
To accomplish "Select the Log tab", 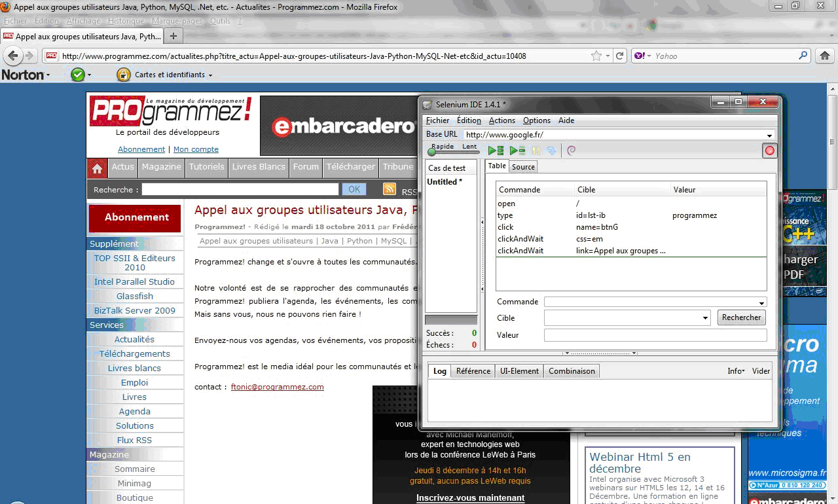I will click(440, 371).
